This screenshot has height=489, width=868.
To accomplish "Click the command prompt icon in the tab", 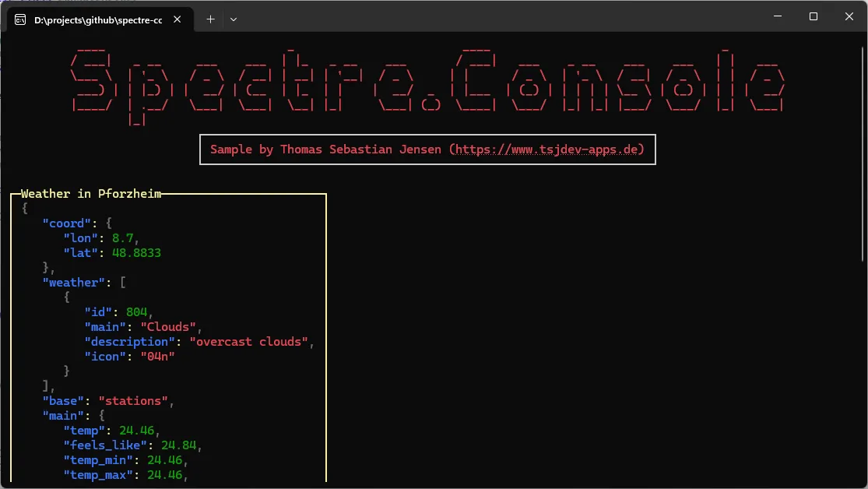I will coord(19,20).
